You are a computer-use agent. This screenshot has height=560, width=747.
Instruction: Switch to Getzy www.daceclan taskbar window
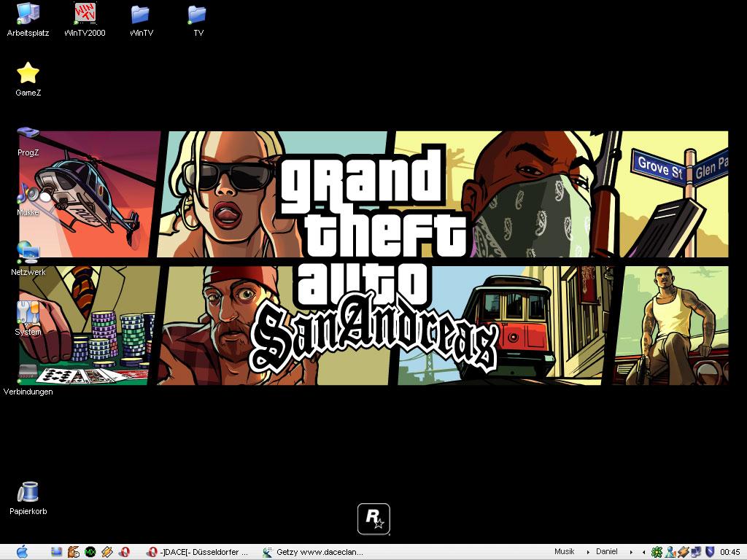[314, 552]
